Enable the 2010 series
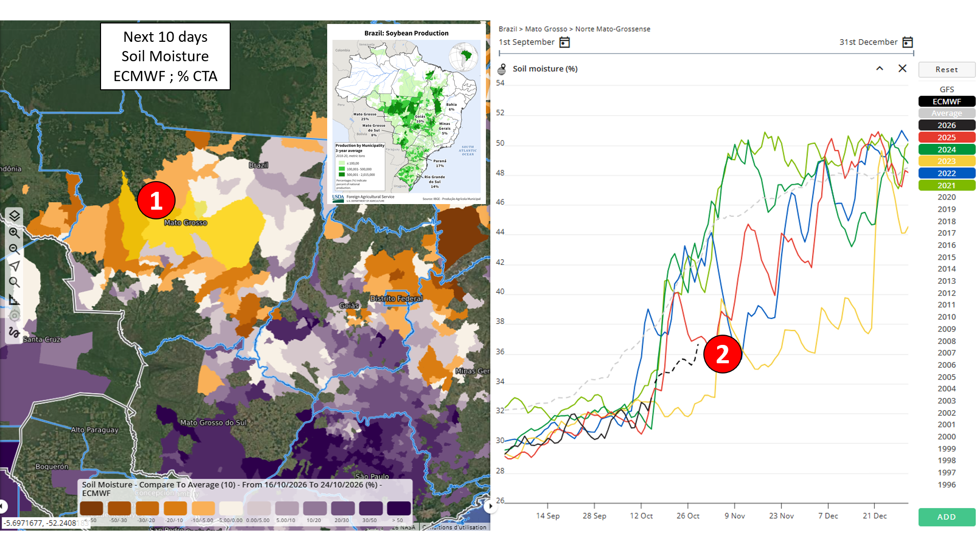Image resolution: width=980 pixels, height=551 pixels. (947, 317)
